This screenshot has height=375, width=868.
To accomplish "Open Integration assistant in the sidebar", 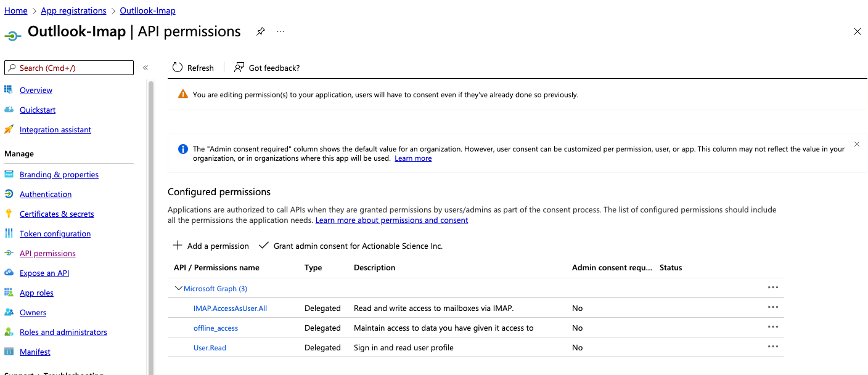I will [x=55, y=129].
